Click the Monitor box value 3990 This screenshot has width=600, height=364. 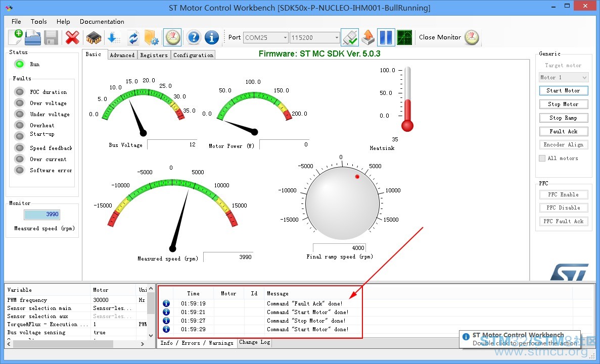(42, 214)
